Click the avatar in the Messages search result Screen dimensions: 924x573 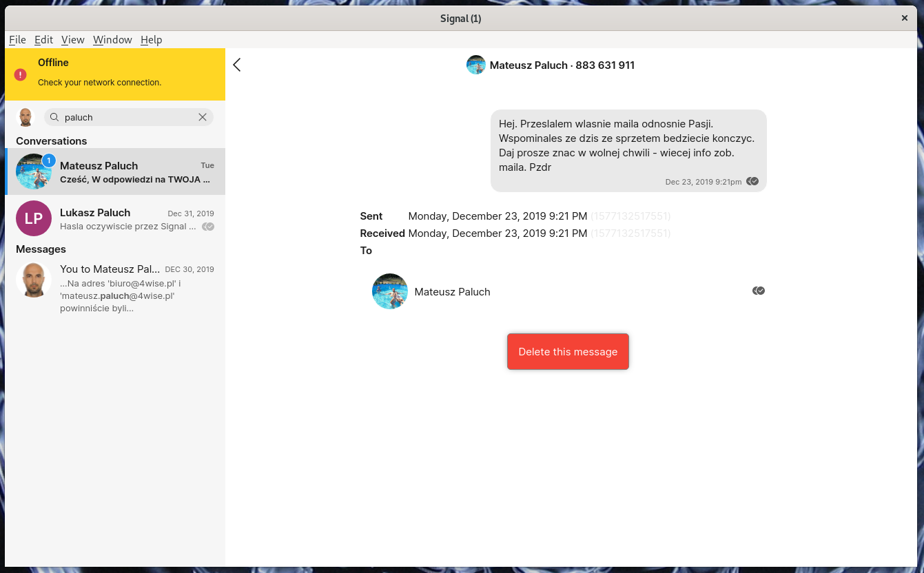(34, 280)
